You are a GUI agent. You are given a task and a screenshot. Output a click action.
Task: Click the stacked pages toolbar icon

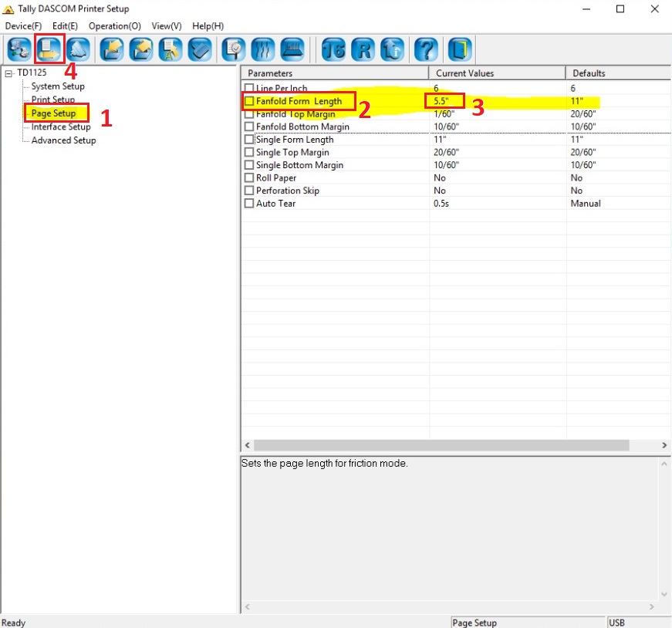(x=79, y=49)
